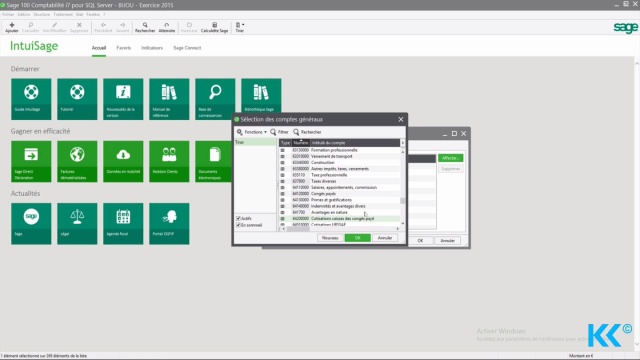The height and width of the screenshot is (360, 640).
Task: Uncheck the Actifs checkbox
Action: pos(238,218)
